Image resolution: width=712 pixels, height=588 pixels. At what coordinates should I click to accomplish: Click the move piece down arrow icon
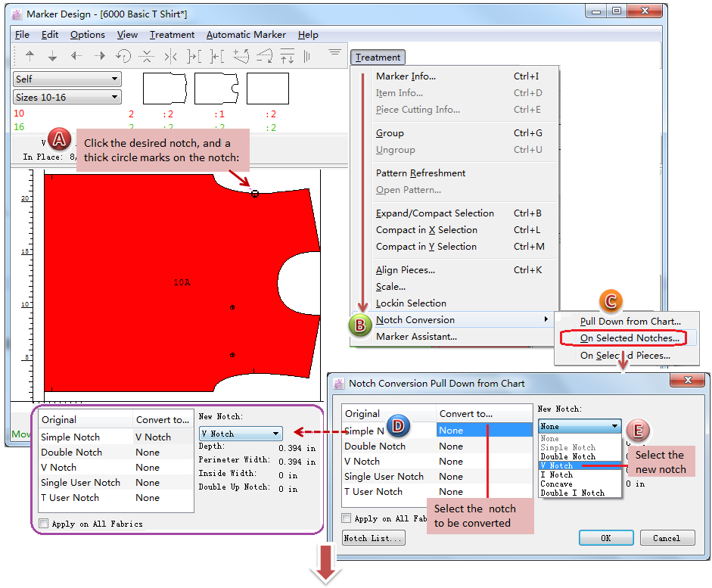(53, 56)
